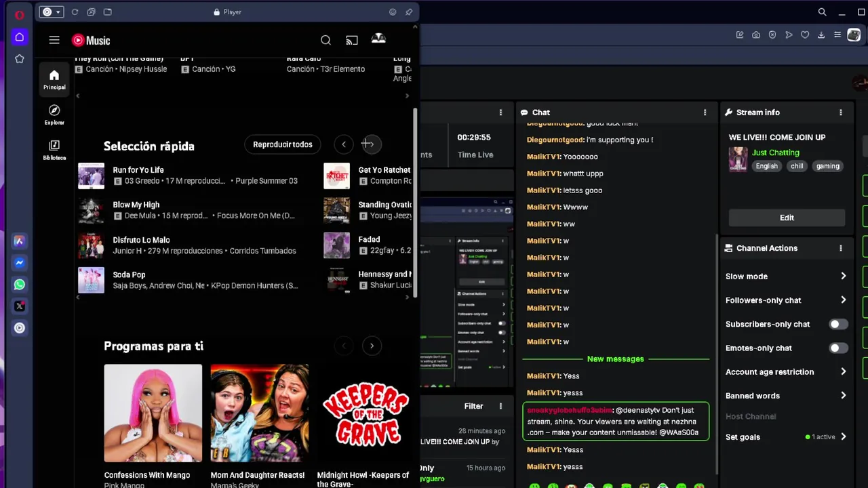Open Opera easy setup sliders icon
This screenshot has width=868, height=488.
click(837, 35)
